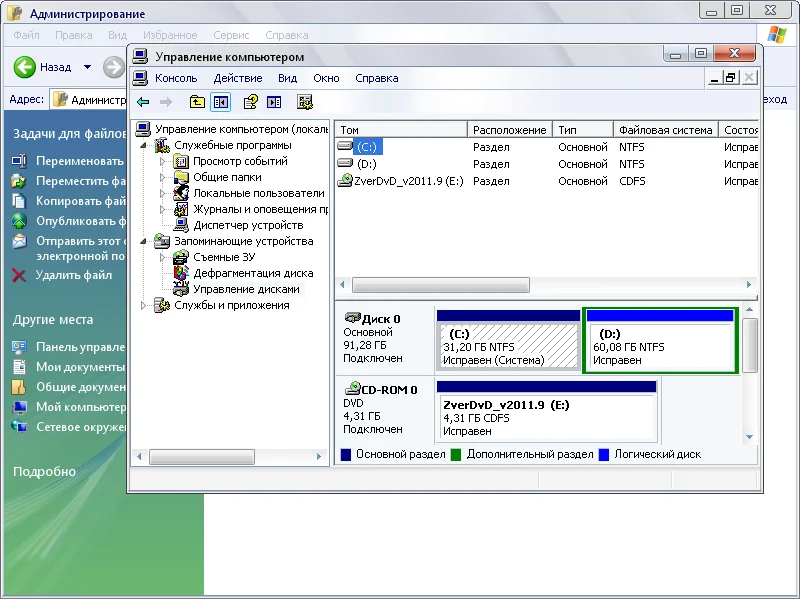Click the Файловая система column header

tap(665, 130)
